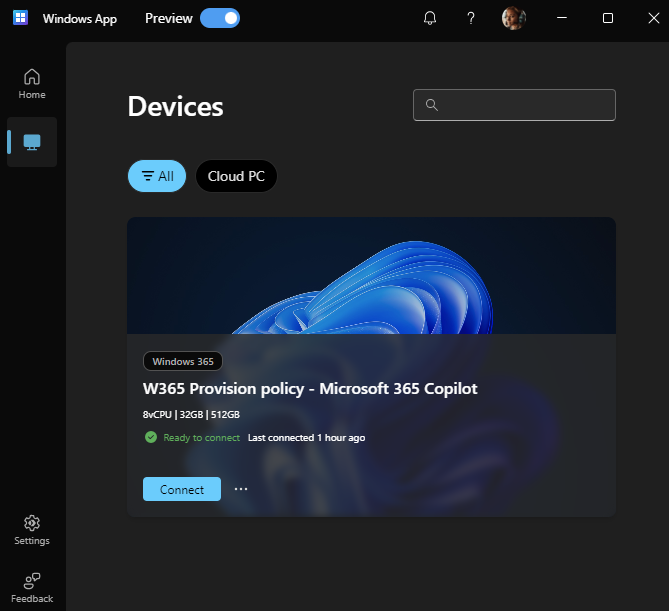
Task: Filter devices by Cloud PC
Action: tap(236, 176)
